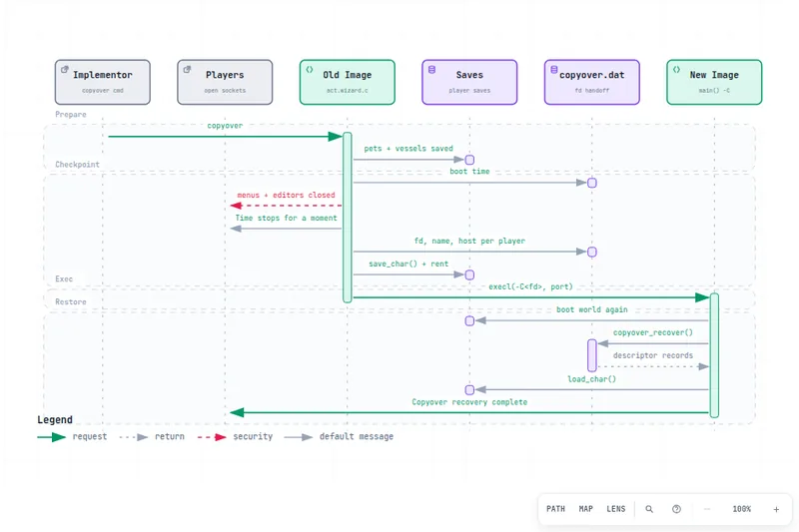Zoom in with the plus button

coord(776,509)
